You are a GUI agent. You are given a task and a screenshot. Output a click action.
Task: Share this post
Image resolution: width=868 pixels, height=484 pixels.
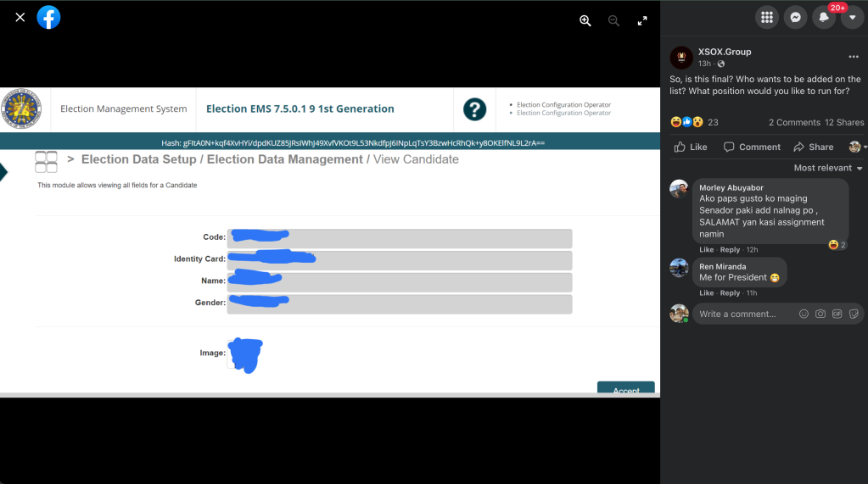(x=814, y=147)
